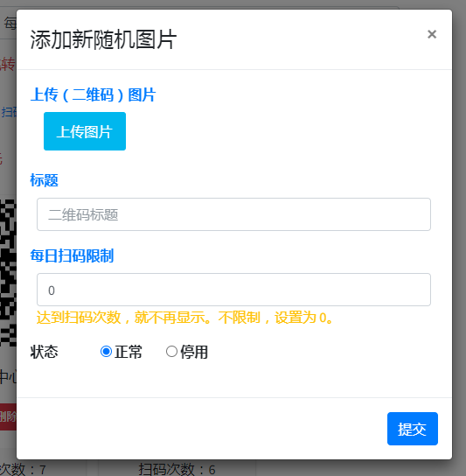Click the 扫码次数：6 text below dialog

pyautogui.click(x=177, y=469)
